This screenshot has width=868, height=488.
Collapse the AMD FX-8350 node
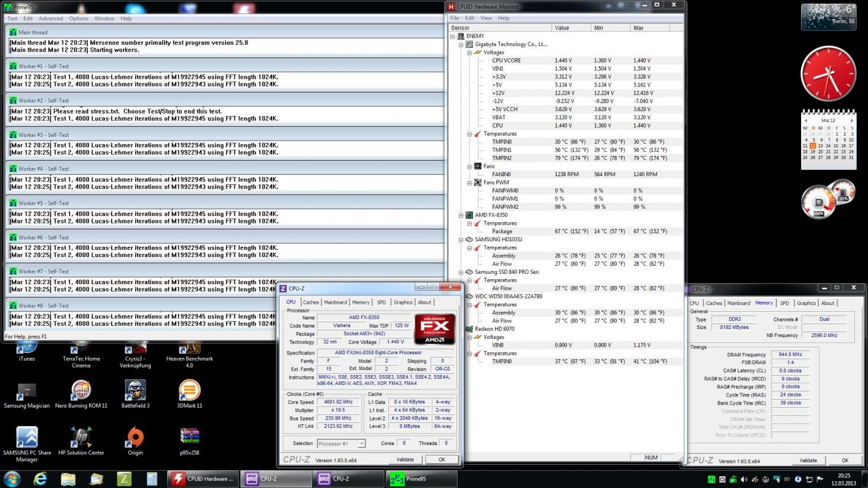461,215
